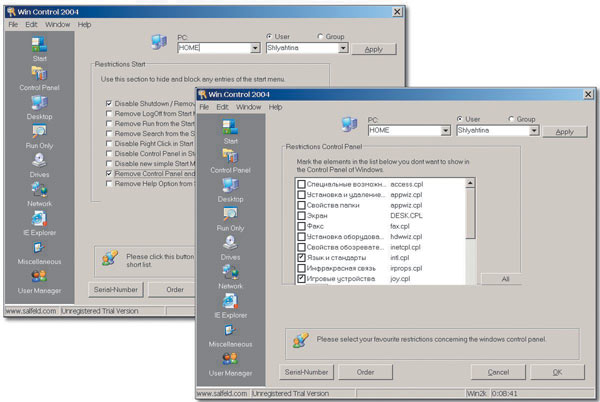Click Serial-Number button in back window
This screenshot has width=600, height=402.
(116, 290)
